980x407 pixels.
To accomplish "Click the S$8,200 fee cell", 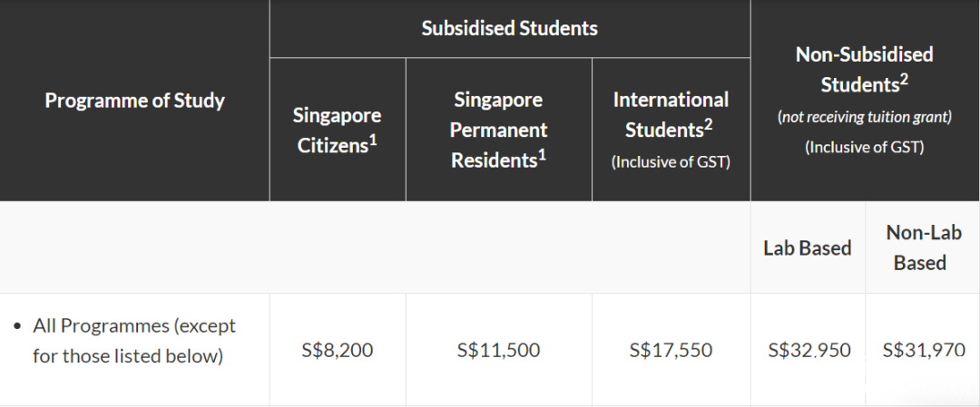I will [x=337, y=350].
